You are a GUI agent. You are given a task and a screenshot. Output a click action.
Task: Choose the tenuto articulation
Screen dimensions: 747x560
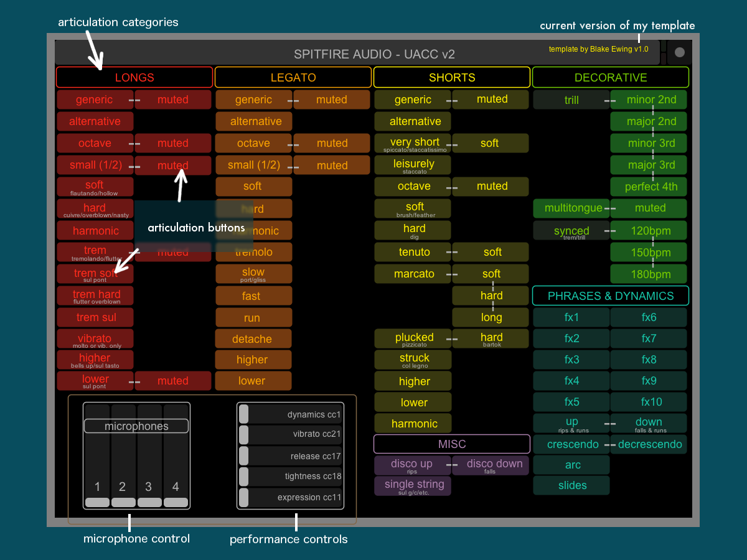point(412,252)
